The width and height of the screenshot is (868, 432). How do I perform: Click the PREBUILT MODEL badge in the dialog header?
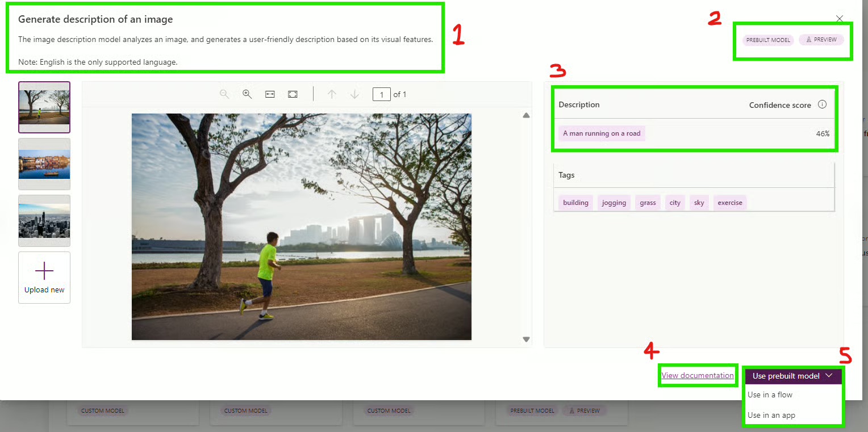768,40
